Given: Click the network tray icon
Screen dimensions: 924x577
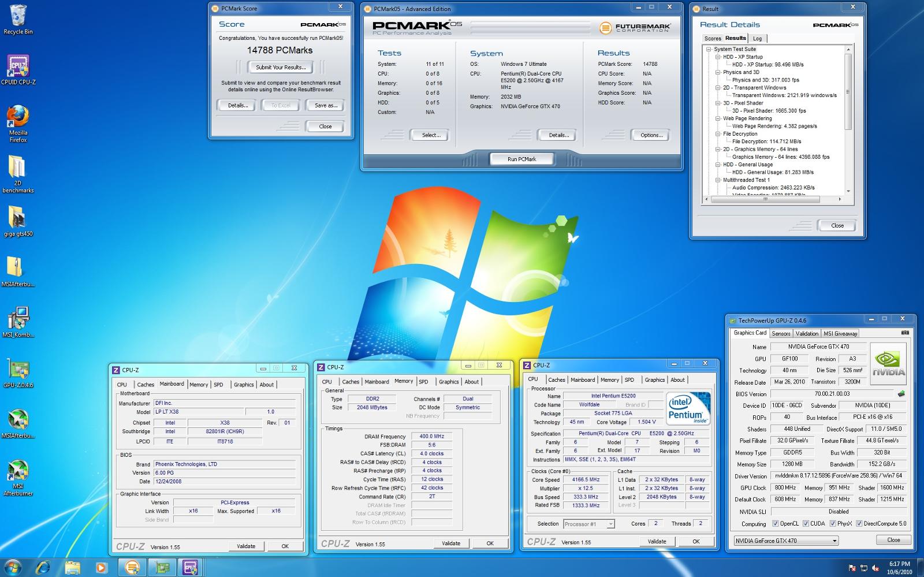Looking at the screenshot, I should 864,568.
